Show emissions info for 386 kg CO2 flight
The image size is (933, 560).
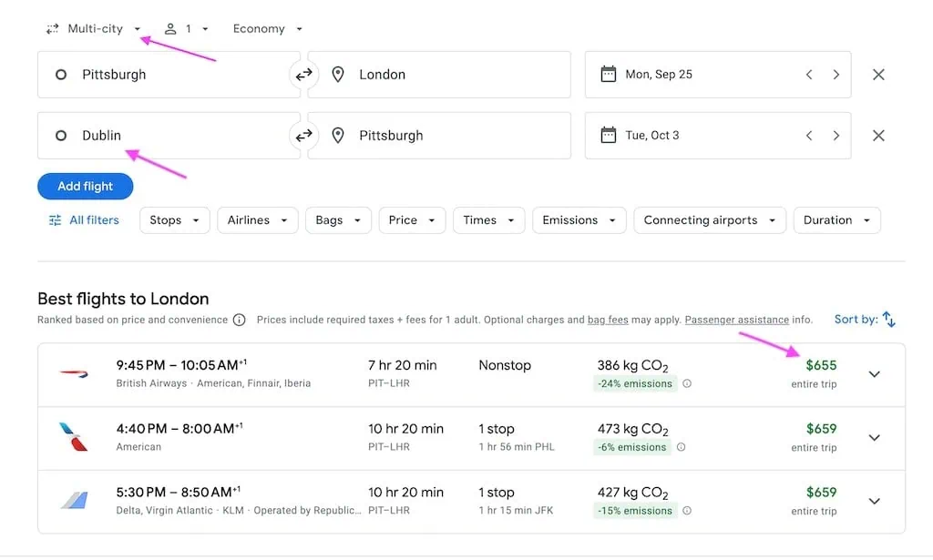point(687,383)
